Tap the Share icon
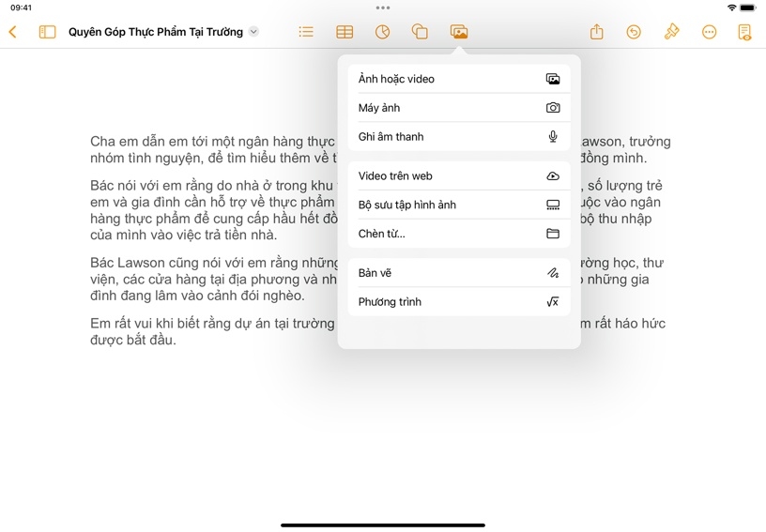This screenshot has width=766, height=532. [597, 32]
